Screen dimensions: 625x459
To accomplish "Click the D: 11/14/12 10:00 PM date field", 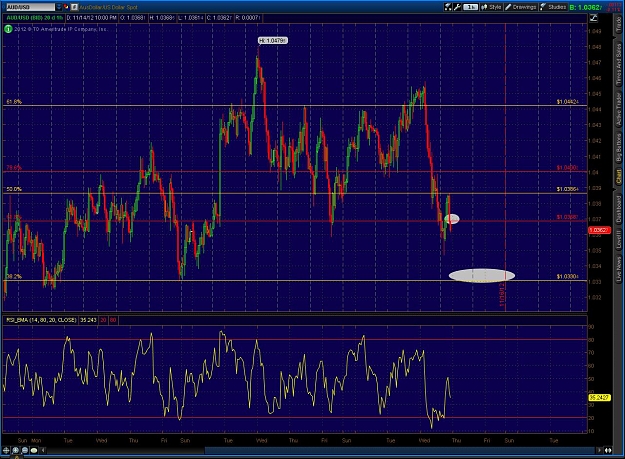I will [91, 18].
